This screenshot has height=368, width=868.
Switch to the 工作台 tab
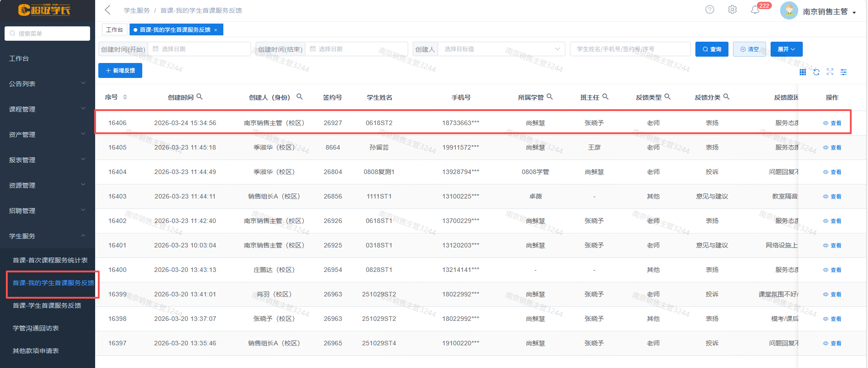pyautogui.click(x=114, y=29)
